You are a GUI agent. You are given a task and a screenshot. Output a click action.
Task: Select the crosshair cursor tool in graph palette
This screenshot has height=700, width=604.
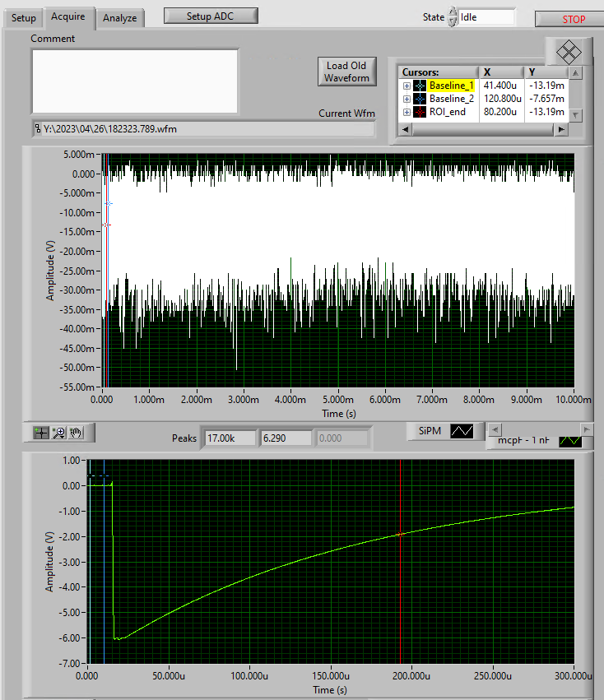coord(41,432)
